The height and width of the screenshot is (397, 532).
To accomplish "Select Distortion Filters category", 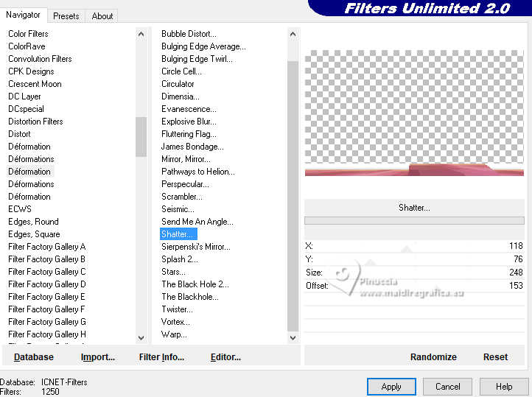I will (x=35, y=122).
